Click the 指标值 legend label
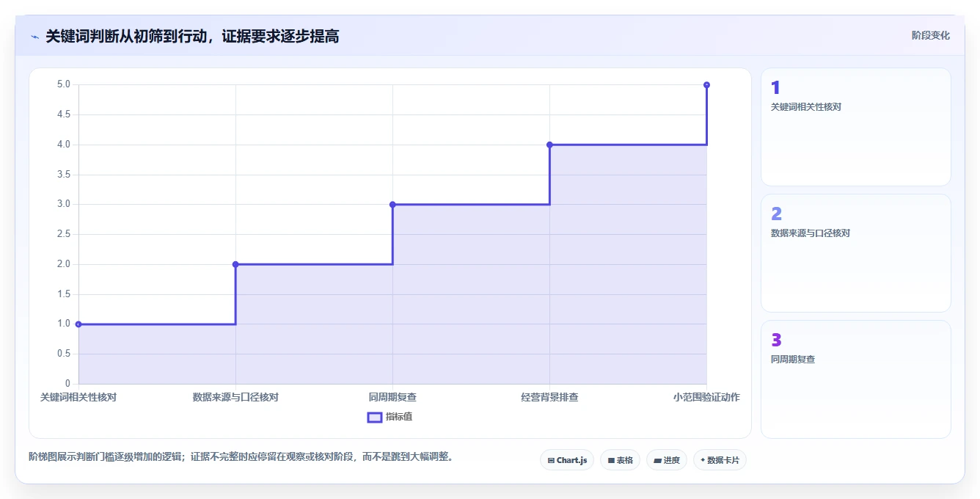Image resolution: width=980 pixels, height=499 pixels. pyautogui.click(x=399, y=417)
